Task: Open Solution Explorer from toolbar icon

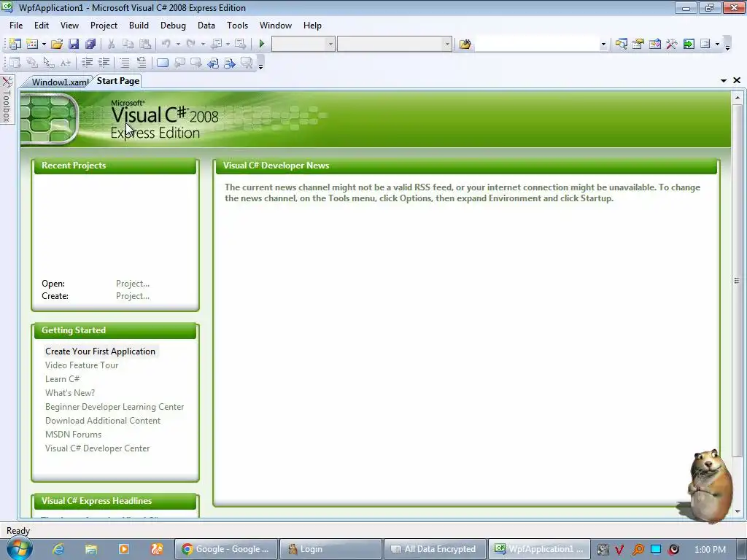Action: coord(621,44)
